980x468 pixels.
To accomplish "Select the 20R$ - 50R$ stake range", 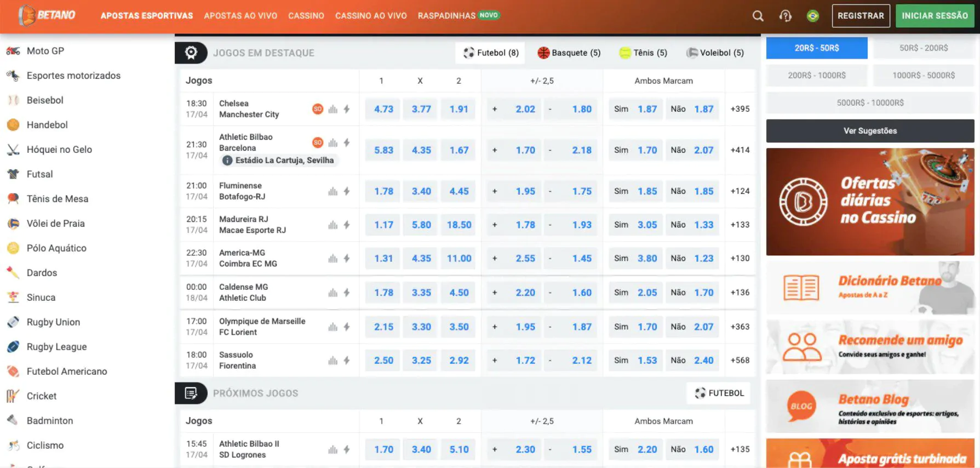I will [x=817, y=48].
